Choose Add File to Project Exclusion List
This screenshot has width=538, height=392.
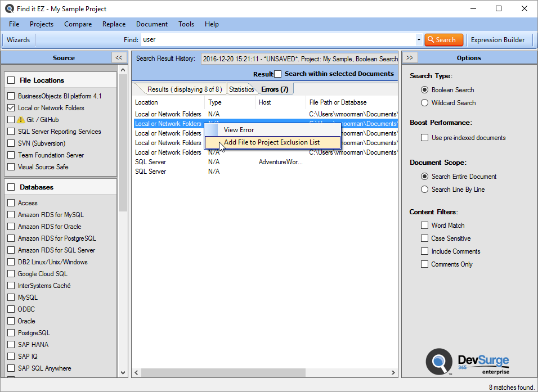(272, 142)
